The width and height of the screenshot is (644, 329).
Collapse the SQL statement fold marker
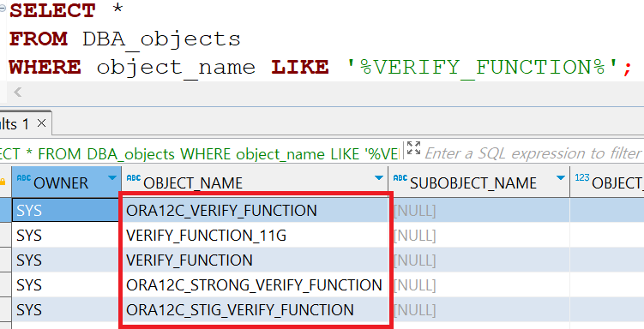[x=3, y=8]
